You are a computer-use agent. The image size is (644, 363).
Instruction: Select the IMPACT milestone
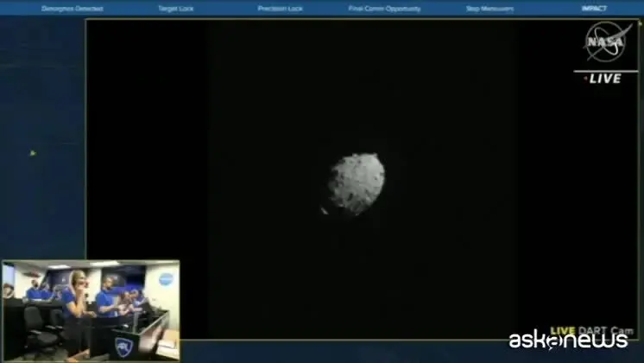pyautogui.click(x=594, y=9)
